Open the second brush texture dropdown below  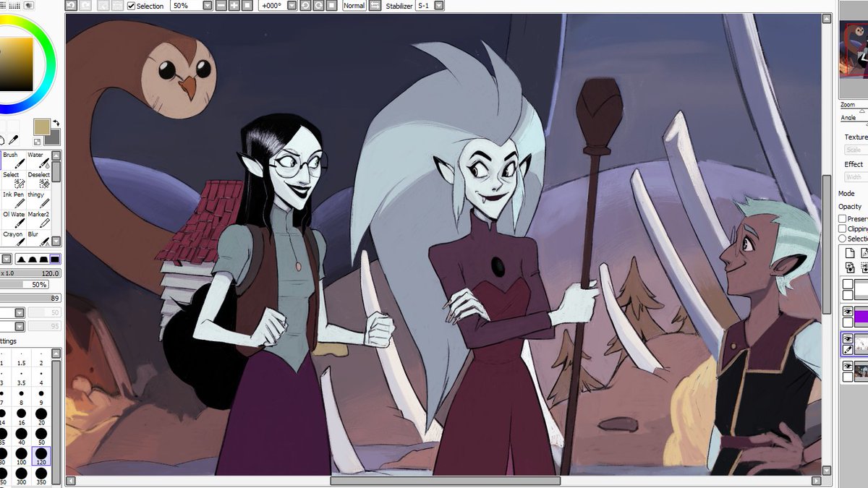20,326
